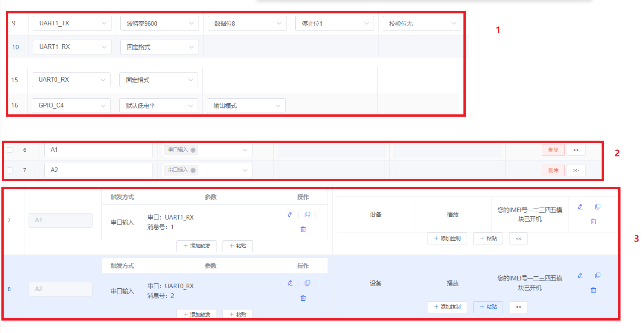Select the checkbox for row 6
This screenshot has height=333, width=644.
point(10,149)
